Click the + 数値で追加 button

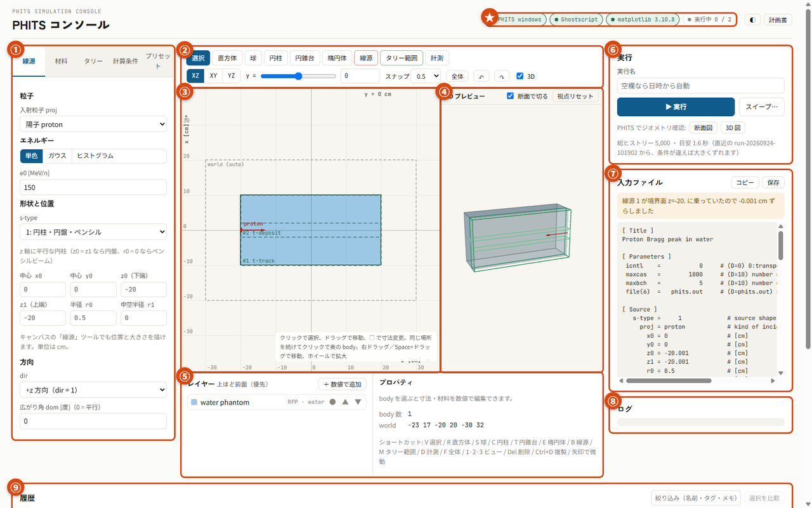point(343,384)
